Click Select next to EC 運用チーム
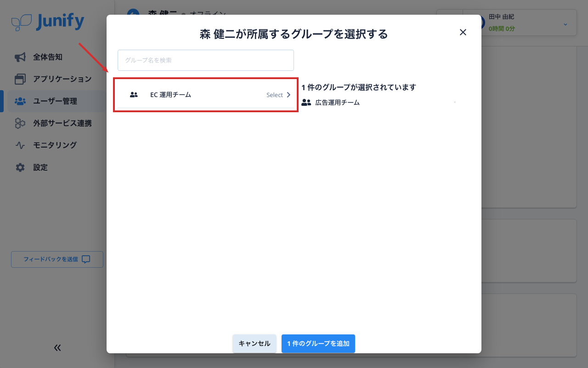 275,95
